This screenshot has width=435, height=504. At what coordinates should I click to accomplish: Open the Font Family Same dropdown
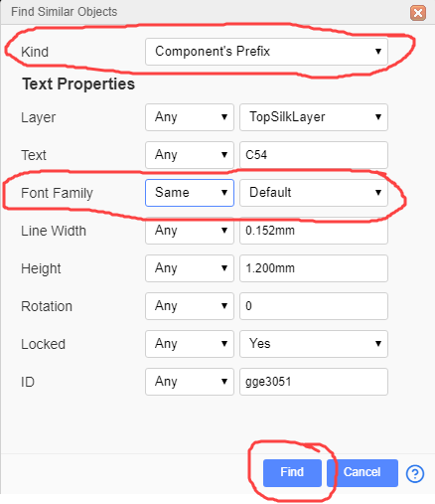(190, 193)
